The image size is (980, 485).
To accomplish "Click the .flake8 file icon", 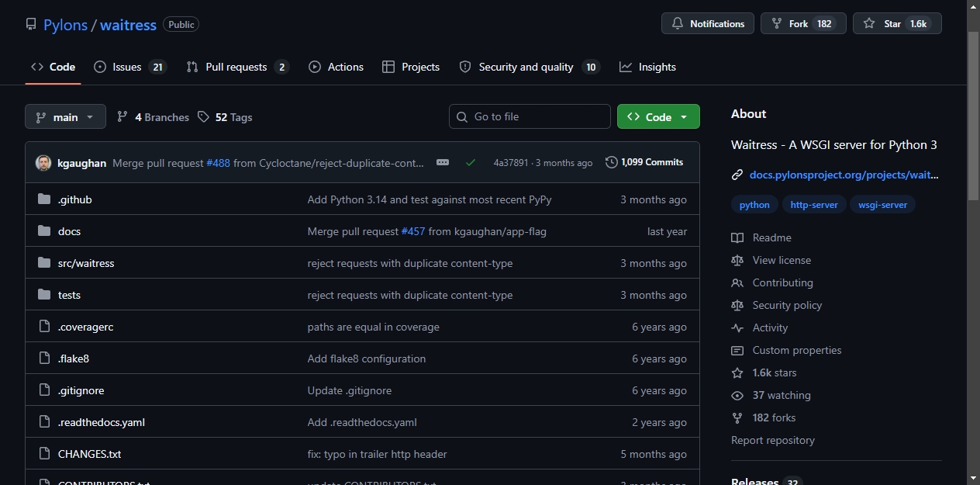I will click(44, 359).
